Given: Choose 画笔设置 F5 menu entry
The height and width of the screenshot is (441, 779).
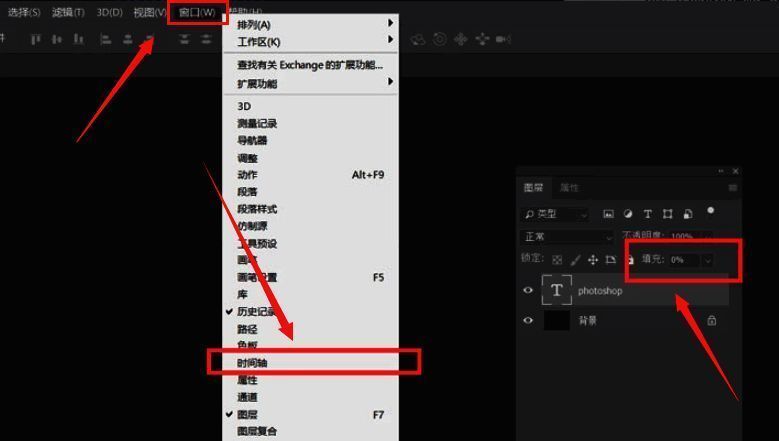Looking at the screenshot, I should 310,277.
